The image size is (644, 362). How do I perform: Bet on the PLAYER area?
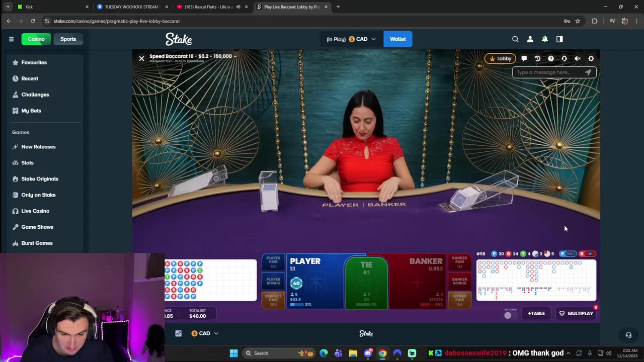(315, 282)
